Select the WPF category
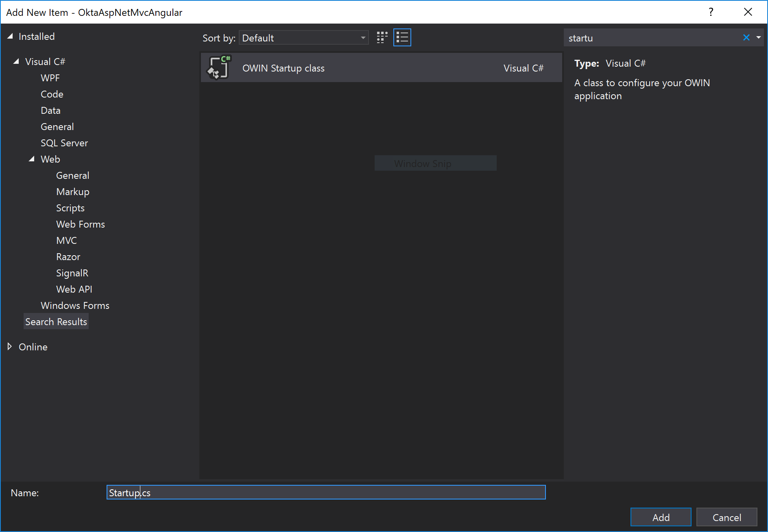The image size is (768, 532). [x=50, y=78]
